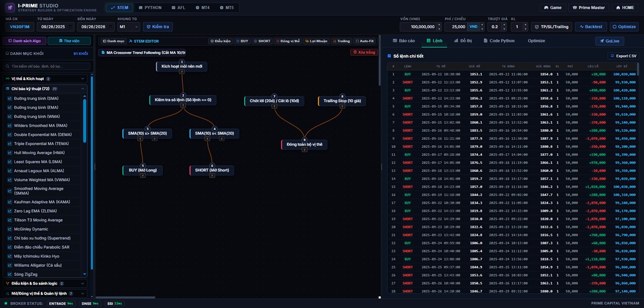
Task: Expand Điều kiện & So sánh logic category
Action: (45, 284)
